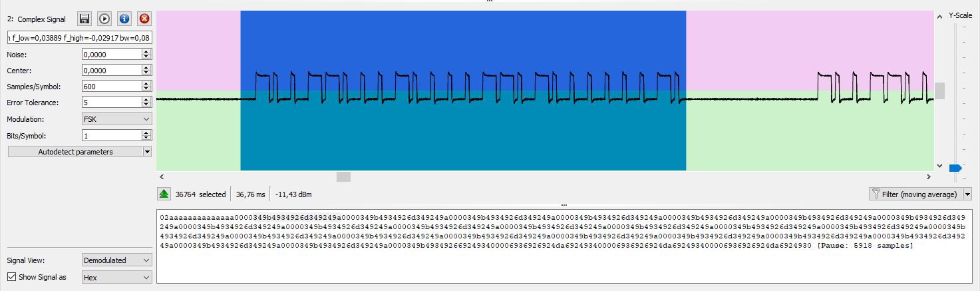Click the hex data output text area
Image resolution: width=980 pixels, height=291 pixels.
(564, 247)
